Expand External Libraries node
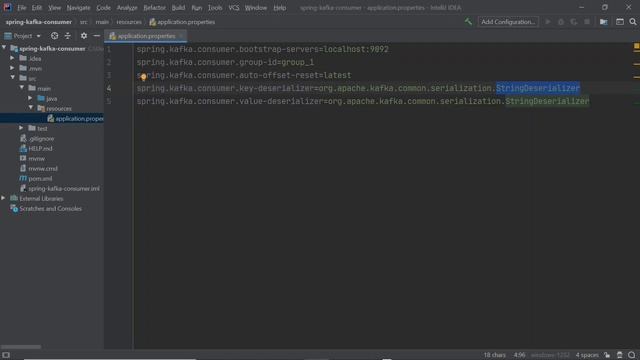The image size is (640, 360). click(4, 198)
